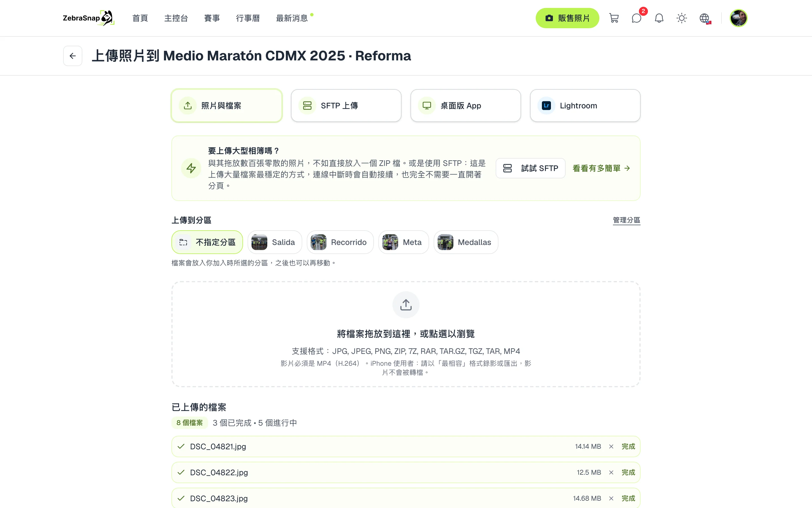Click the 8 個檔案 count badge
Screen dimensions: 812x508
pos(189,423)
